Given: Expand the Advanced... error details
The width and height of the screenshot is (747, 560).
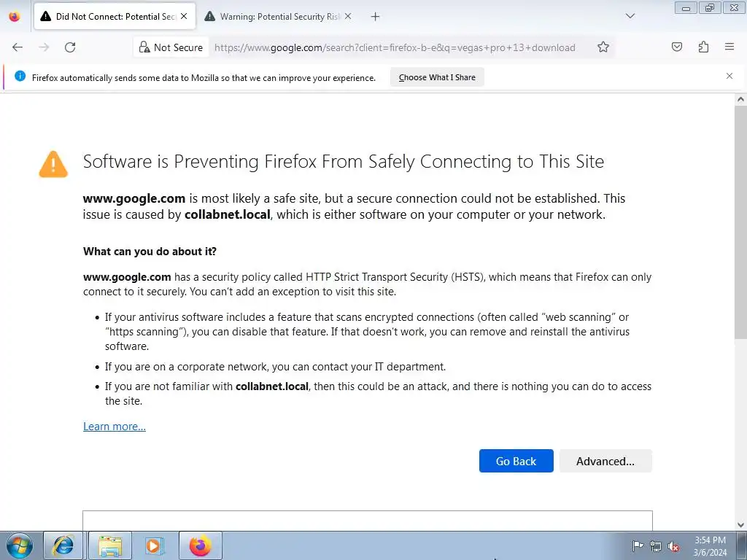Looking at the screenshot, I should tap(605, 461).
